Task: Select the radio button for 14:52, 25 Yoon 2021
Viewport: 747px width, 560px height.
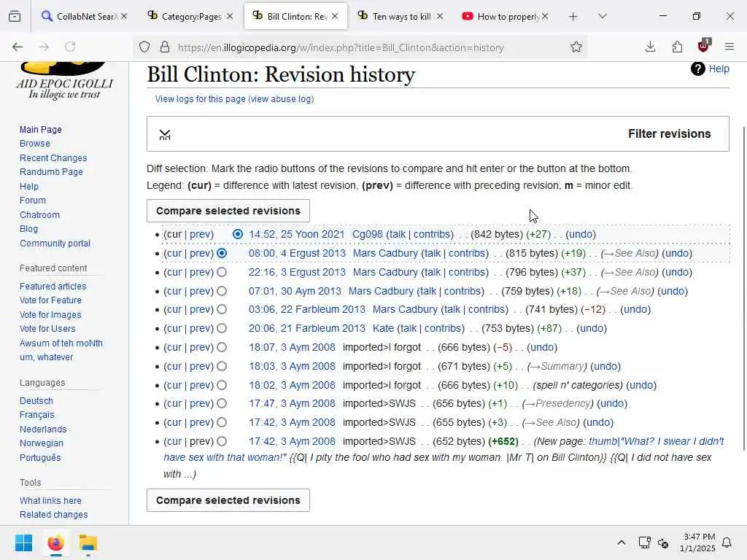Action: [x=238, y=234]
